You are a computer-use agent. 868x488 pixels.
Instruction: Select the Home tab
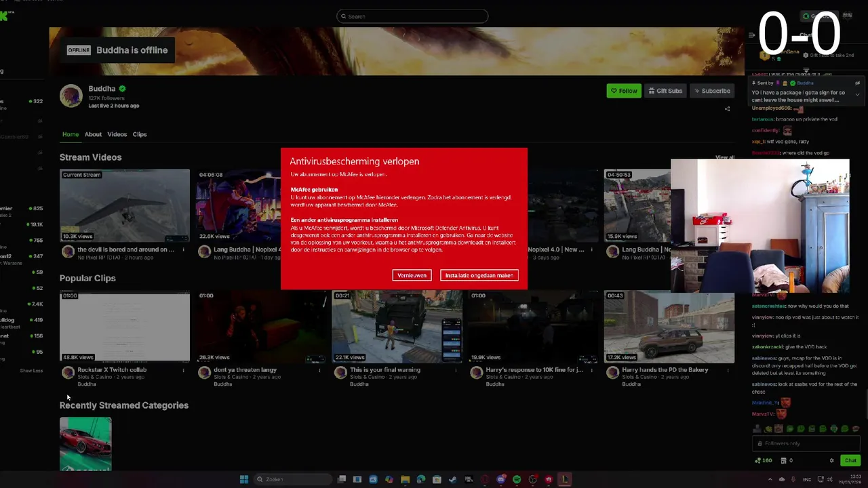coord(71,134)
